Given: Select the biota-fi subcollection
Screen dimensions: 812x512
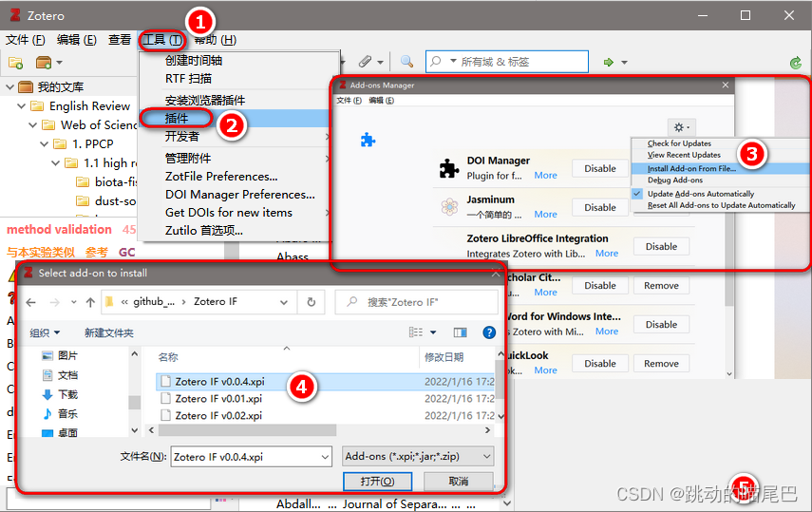Looking at the screenshot, I should click(x=106, y=182).
